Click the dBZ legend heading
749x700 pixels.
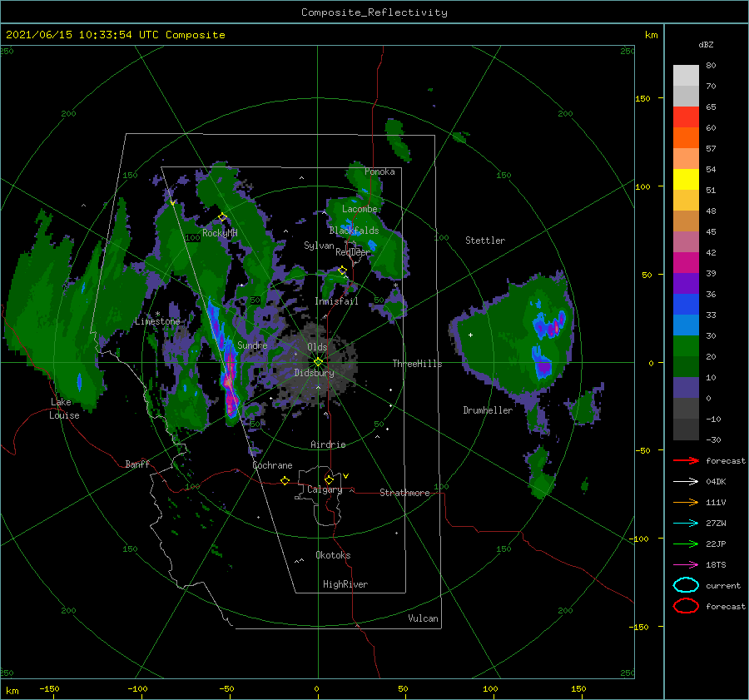coord(706,44)
